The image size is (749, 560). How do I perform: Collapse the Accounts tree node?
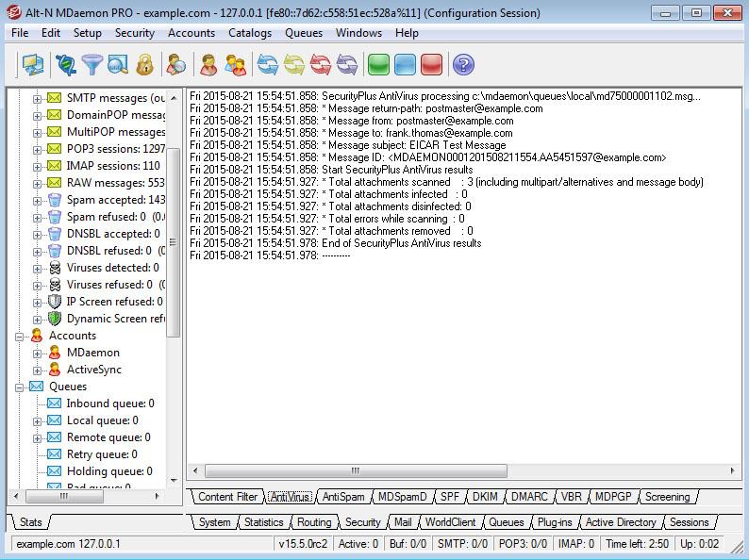pyautogui.click(x=19, y=337)
